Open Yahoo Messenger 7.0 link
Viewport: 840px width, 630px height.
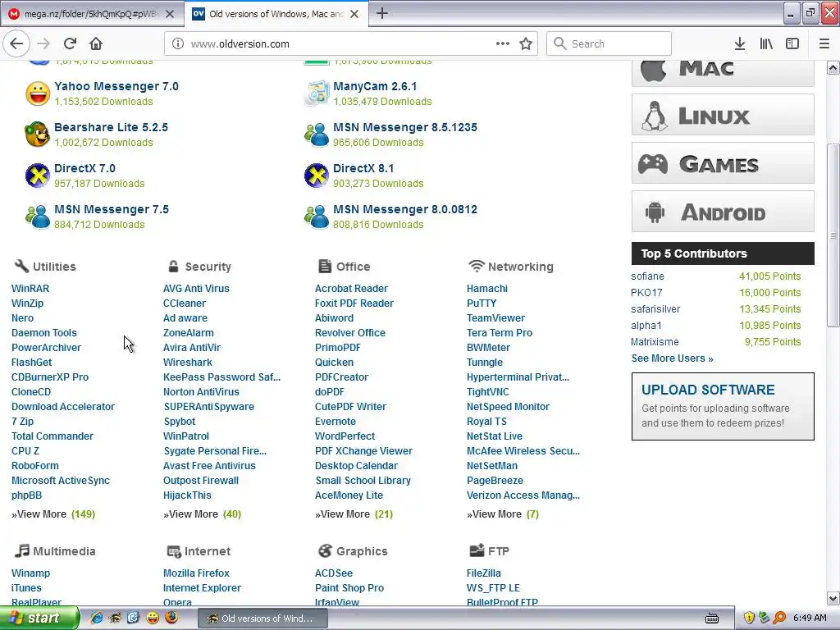(x=116, y=86)
